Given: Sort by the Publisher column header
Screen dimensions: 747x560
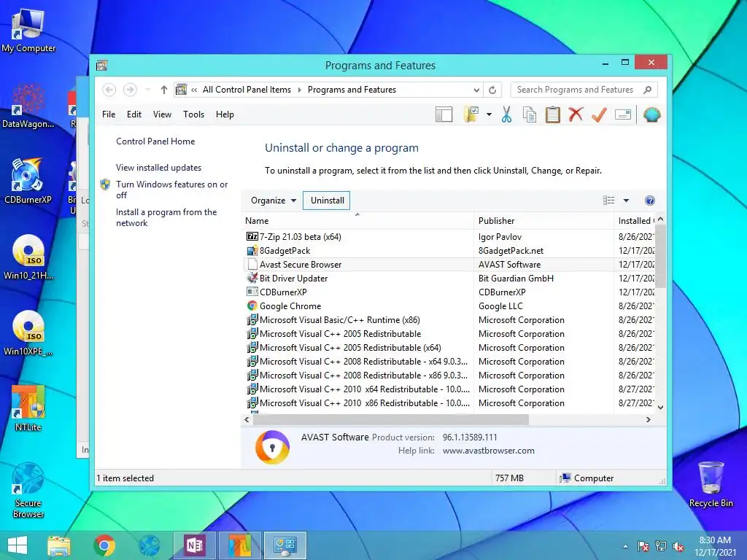Looking at the screenshot, I should [x=543, y=221].
